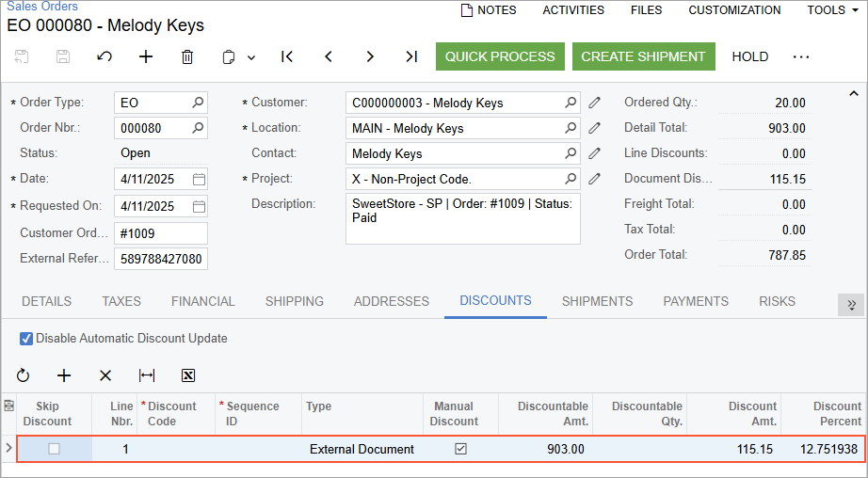The height and width of the screenshot is (478, 868).
Task: Expand the clipboard dropdown arrow
Action: 251,57
